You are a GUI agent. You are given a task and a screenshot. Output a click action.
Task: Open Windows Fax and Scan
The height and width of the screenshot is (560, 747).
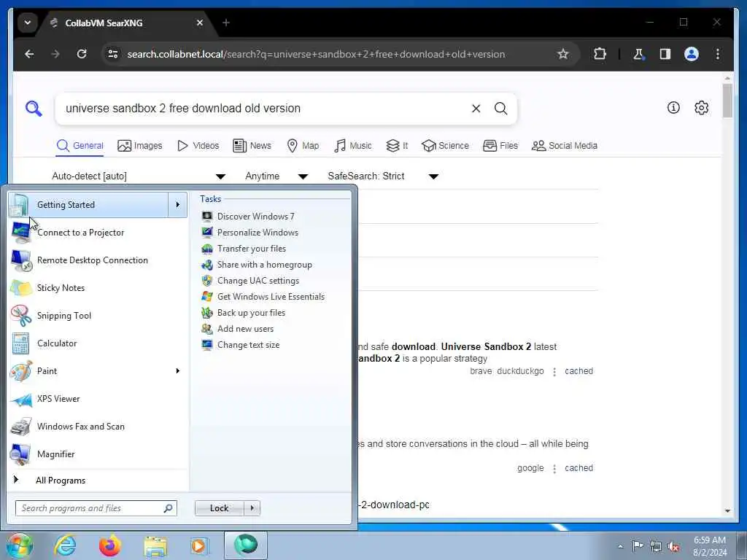coord(98,426)
